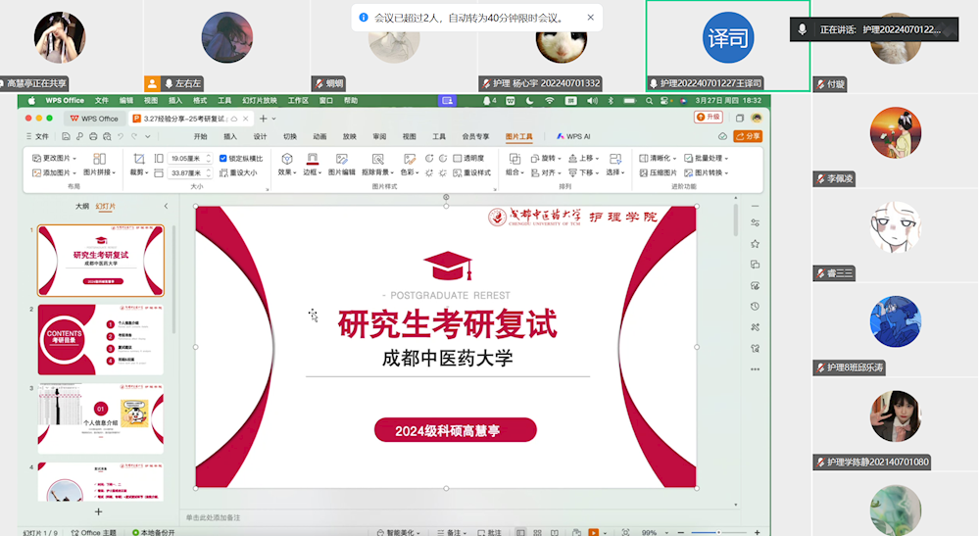
Task: Open the 文件 file menu button
Action: (x=37, y=136)
